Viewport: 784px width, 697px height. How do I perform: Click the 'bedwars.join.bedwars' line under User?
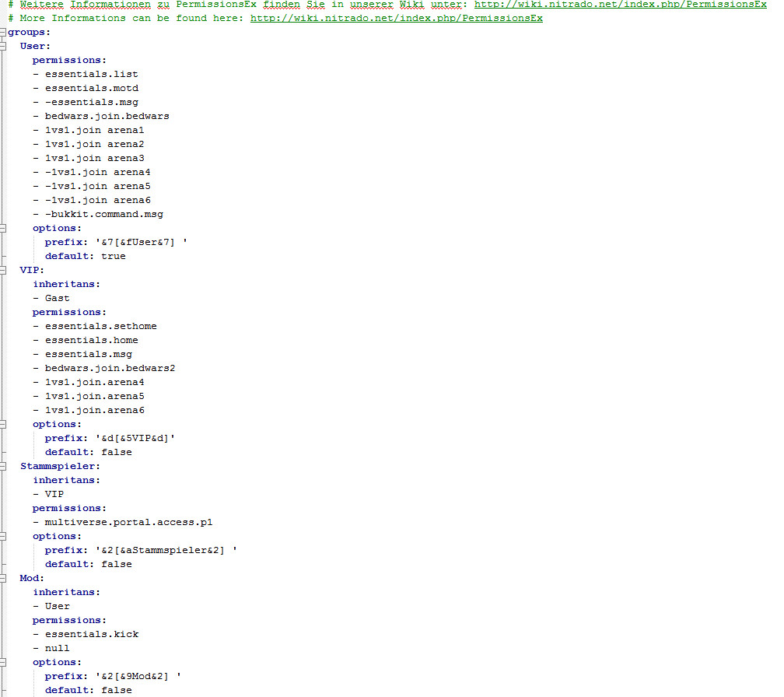click(101, 117)
